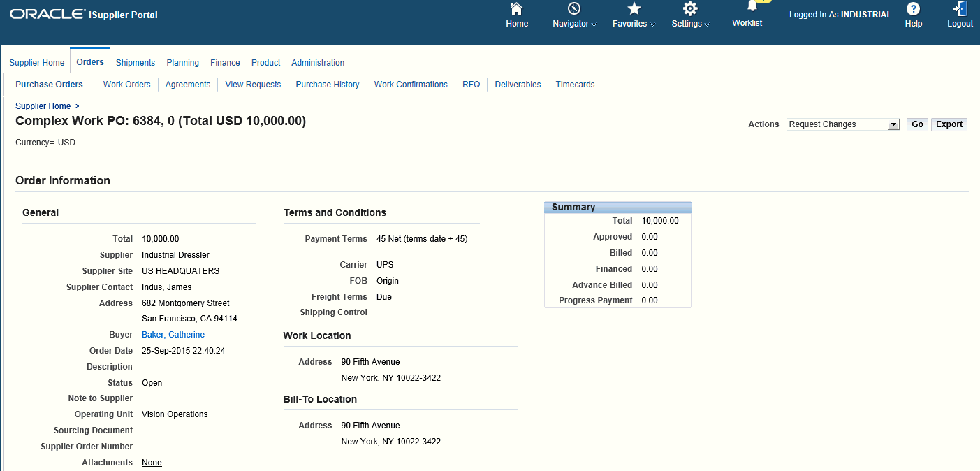Screen dimensions: 980x471
Task: Open the Favorites star icon
Action: tap(634, 8)
